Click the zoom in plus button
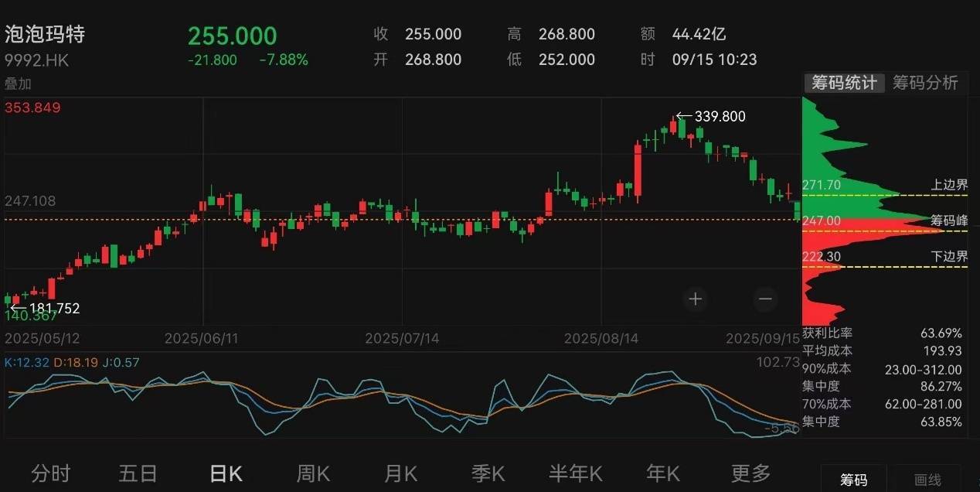 click(696, 299)
